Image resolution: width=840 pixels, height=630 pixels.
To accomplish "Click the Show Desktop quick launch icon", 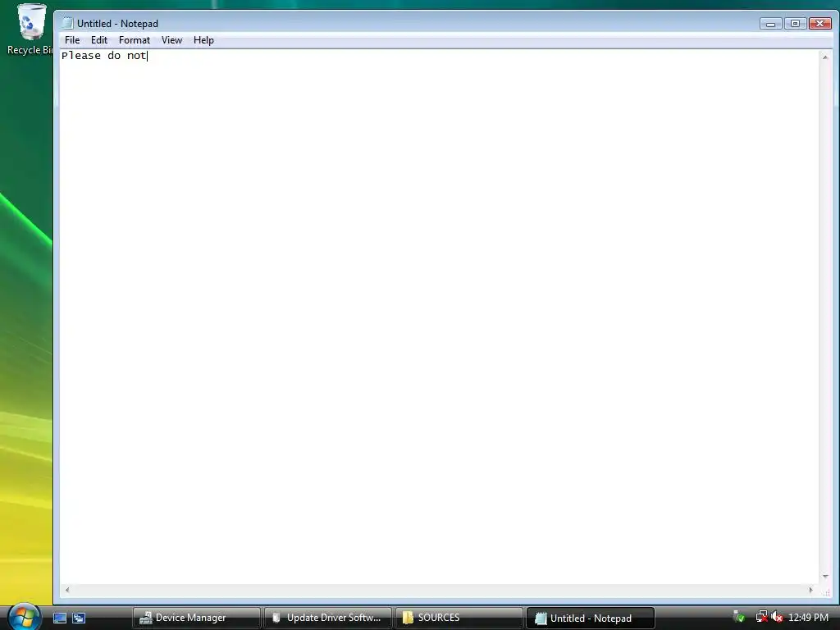I will tap(59, 618).
